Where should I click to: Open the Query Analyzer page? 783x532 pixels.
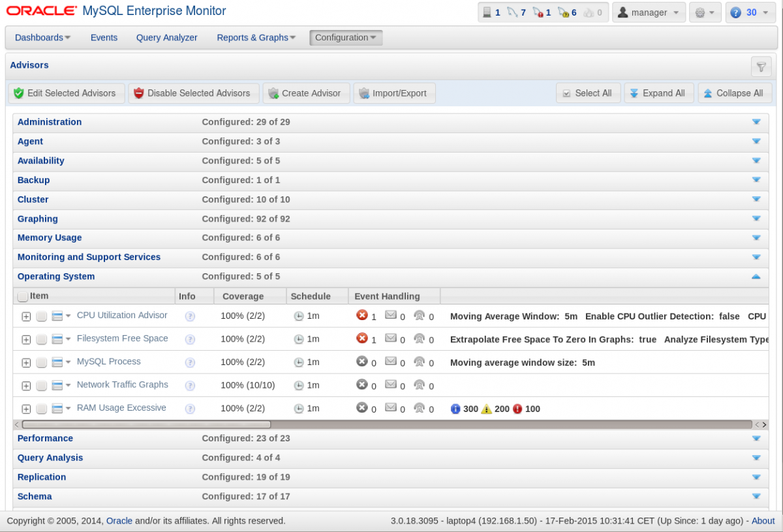(167, 38)
